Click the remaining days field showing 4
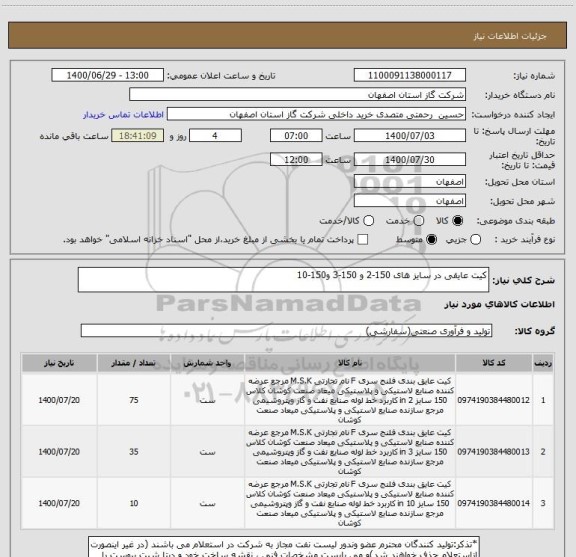 (x=215, y=136)
